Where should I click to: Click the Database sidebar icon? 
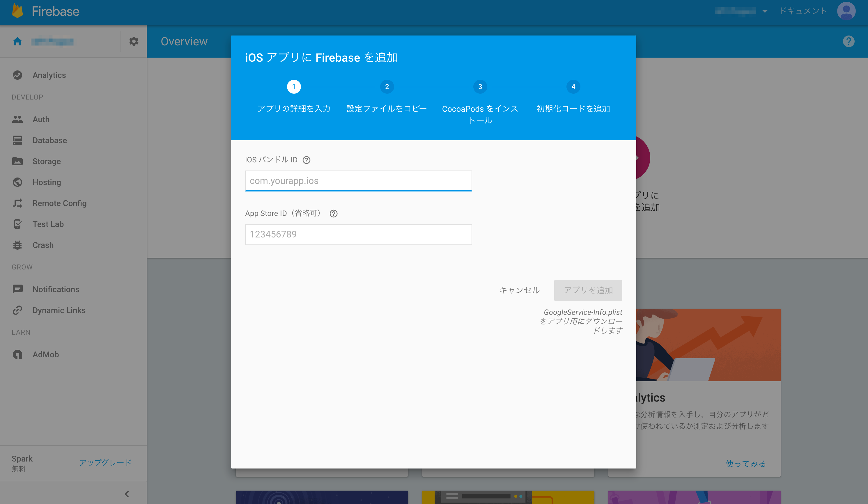17,140
